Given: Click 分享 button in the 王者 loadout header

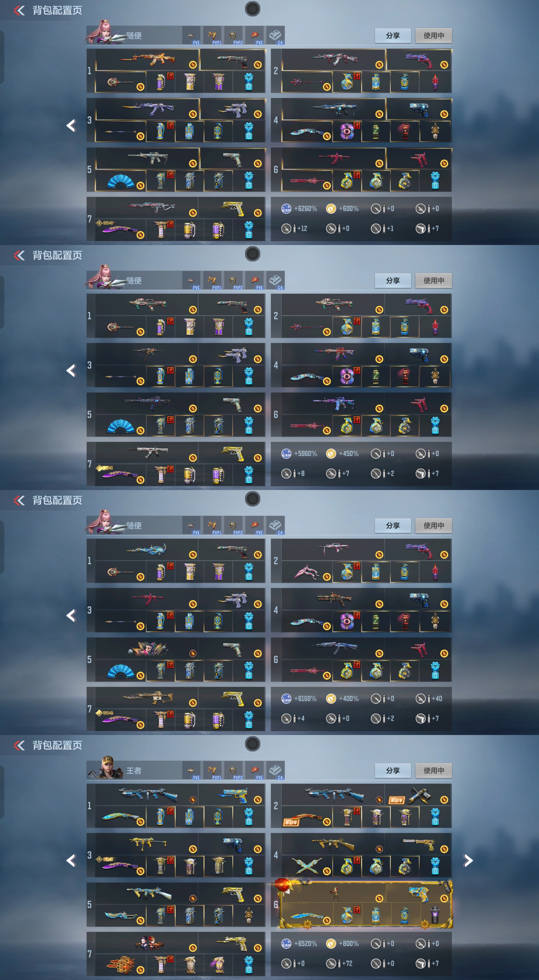Looking at the screenshot, I should 393,770.
